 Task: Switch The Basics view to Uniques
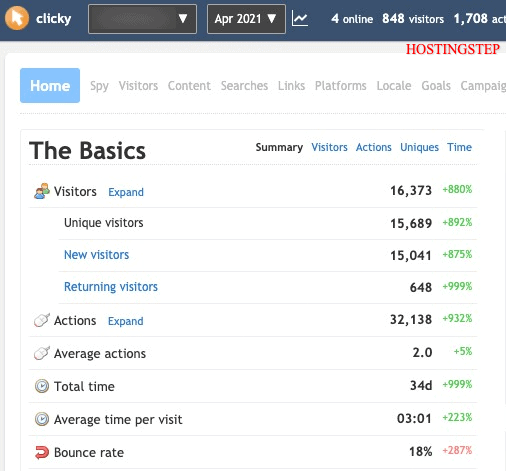(419, 147)
